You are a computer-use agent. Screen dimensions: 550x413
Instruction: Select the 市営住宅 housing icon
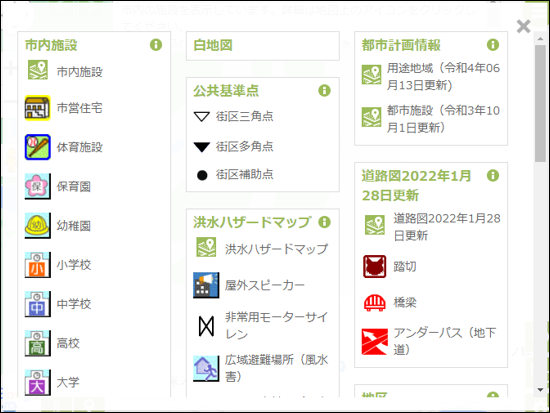[38, 108]
